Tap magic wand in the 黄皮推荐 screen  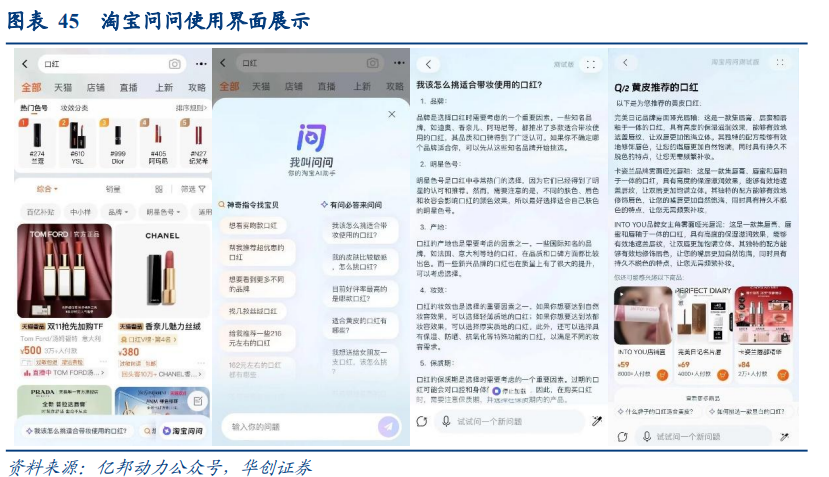tap(785, 437)
